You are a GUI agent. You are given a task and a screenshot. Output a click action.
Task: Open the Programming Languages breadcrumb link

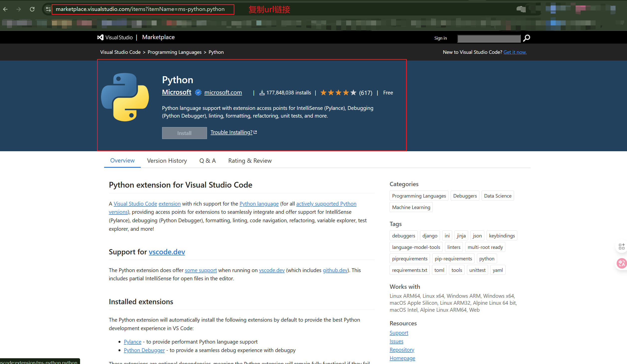[x=174, y=52]
